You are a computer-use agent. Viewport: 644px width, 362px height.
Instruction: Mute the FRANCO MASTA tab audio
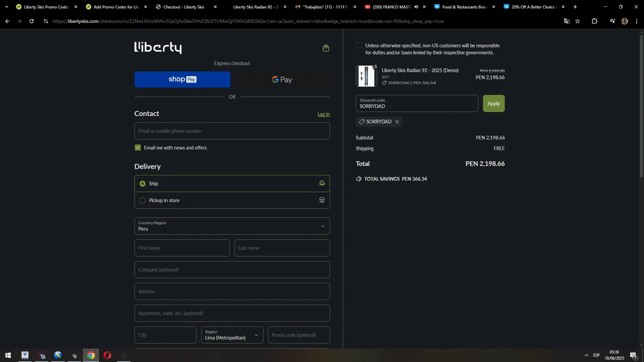(416, 7)
